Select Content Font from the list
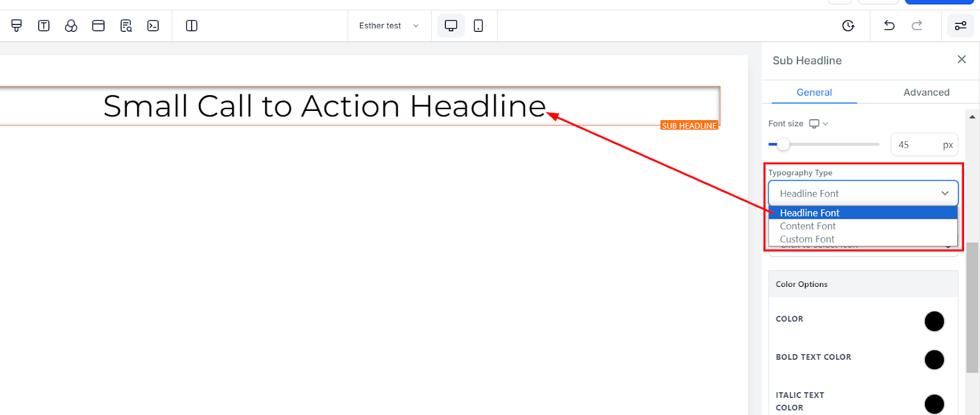 808,226
